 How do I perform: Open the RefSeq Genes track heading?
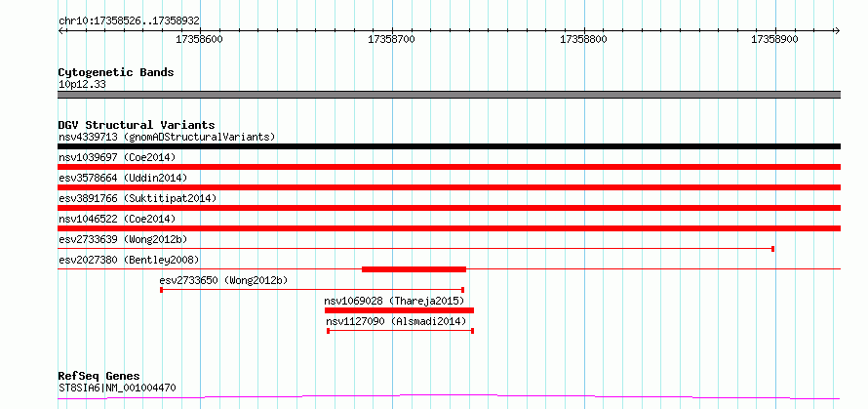click(99, 377)
